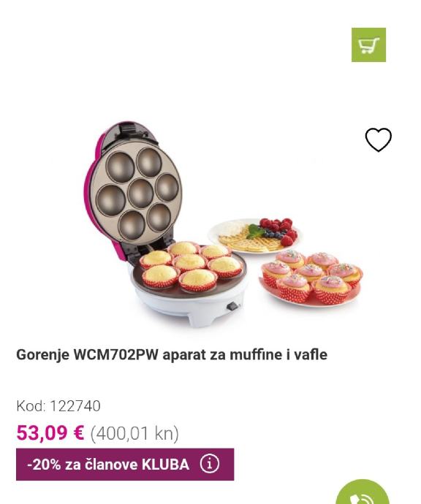Click the 400,01 kn converted price

[134, 433]
